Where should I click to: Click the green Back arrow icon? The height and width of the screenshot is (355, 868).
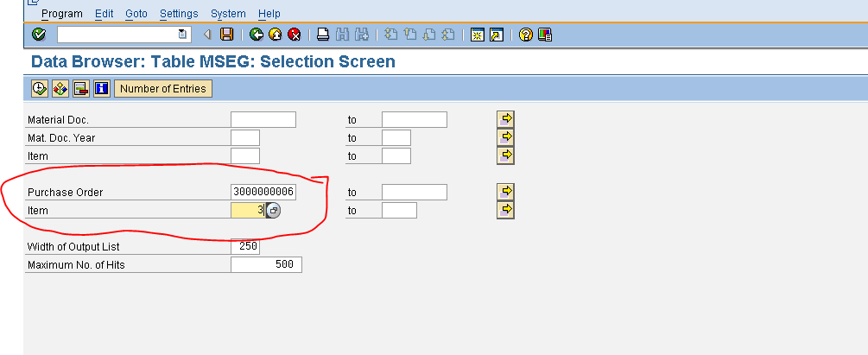tap(257, 35)
